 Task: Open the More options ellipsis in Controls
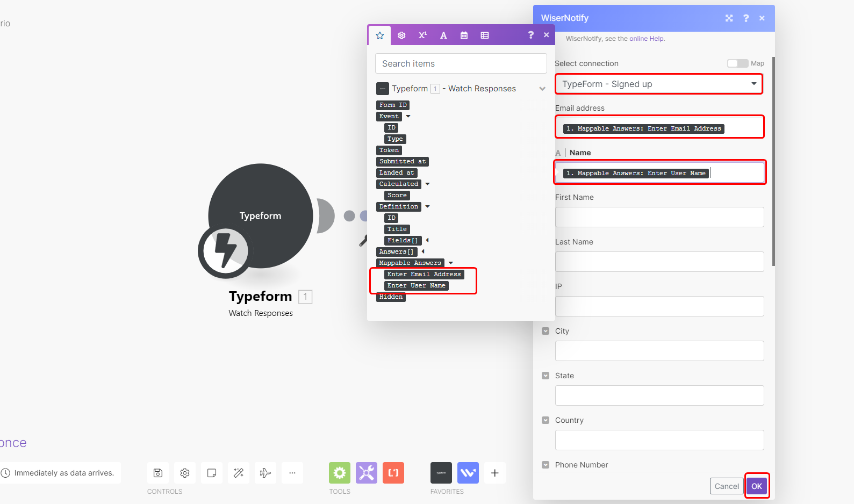[292, 473]
